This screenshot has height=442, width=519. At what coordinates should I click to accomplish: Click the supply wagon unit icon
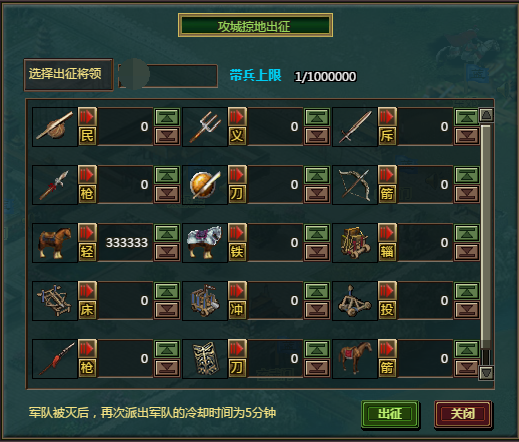(355, 243)
